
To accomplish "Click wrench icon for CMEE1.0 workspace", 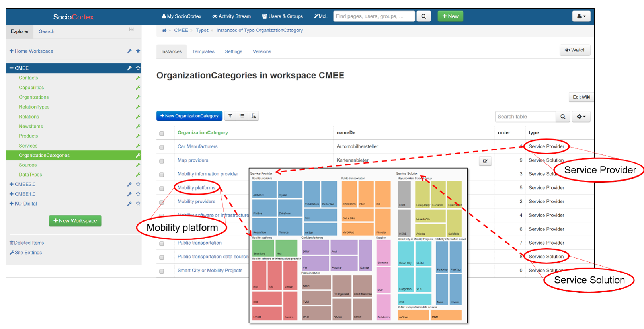I will point(129,194).
